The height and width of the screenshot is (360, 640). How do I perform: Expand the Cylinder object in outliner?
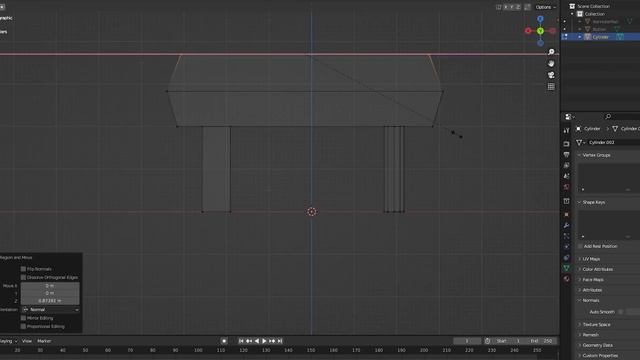[580, 37]
